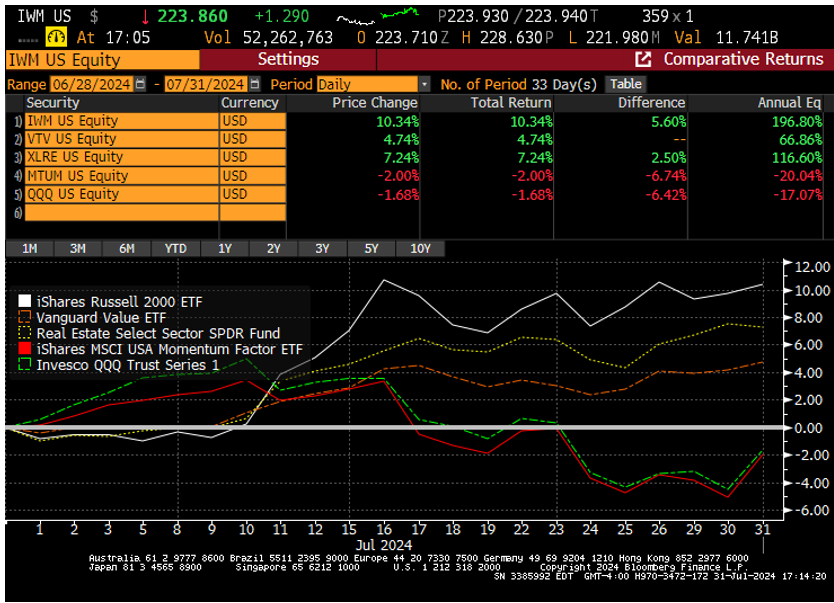The image size is (834, 603).
Task: Click the orange Vanguard Value ETF legend swatch
Action: tap(24, 317)
